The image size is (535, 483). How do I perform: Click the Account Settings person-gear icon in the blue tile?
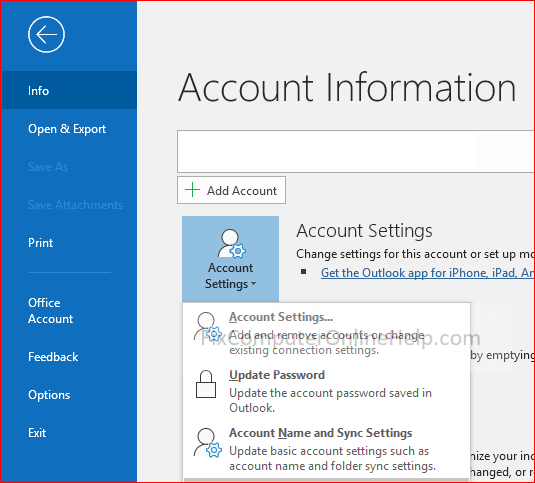pyautogui.click(x=232, y=244)
